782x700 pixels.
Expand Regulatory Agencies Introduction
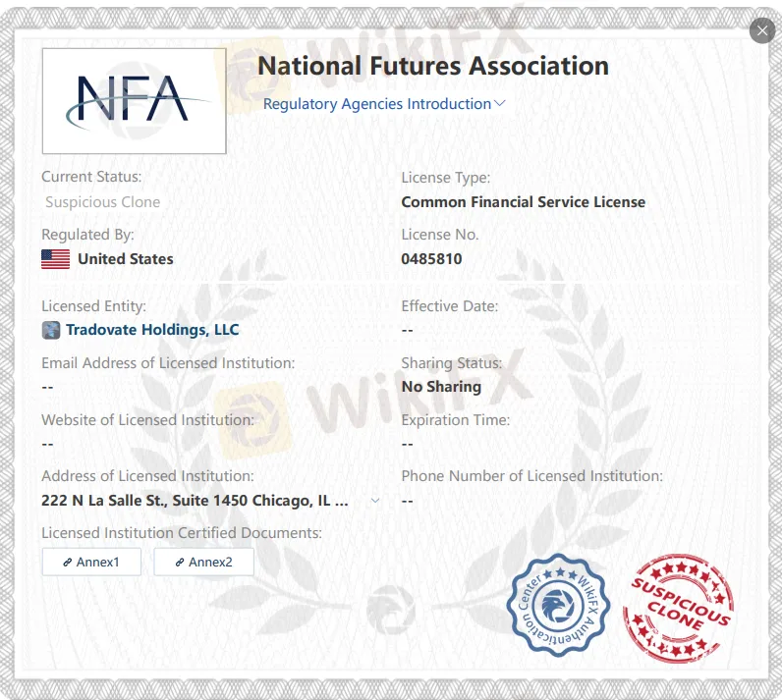384,104
